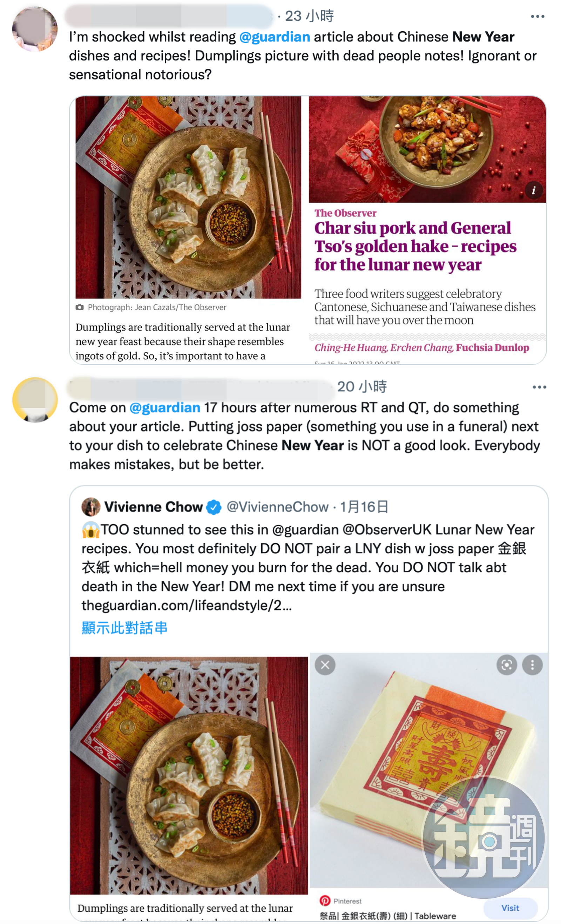Click @guardian mention in second tweet
Screen dimensions: 561x924
click(x=165, y=407)
